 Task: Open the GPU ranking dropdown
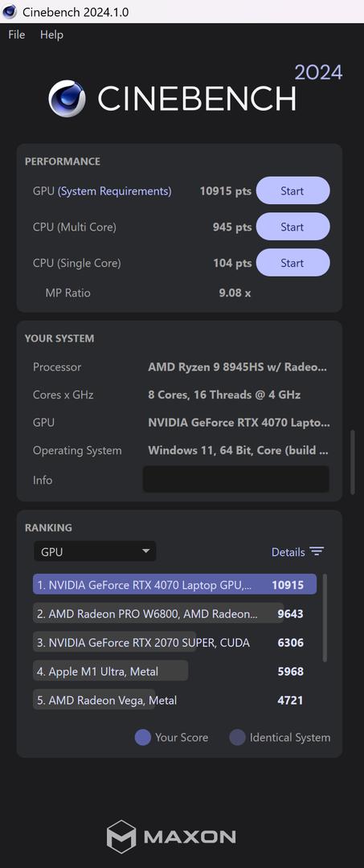click(x=95, y=551)
